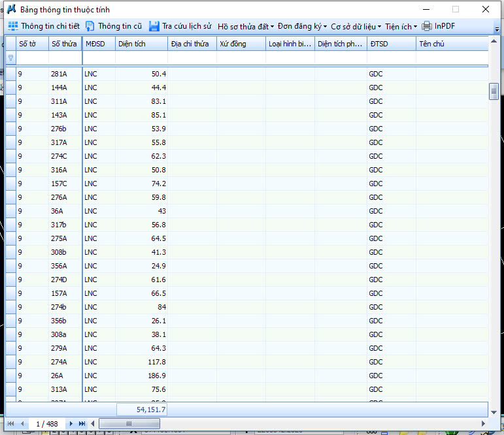Go to the next record arrow
The height and width of the screenshot is (435, 504).
tap(71, 424)
